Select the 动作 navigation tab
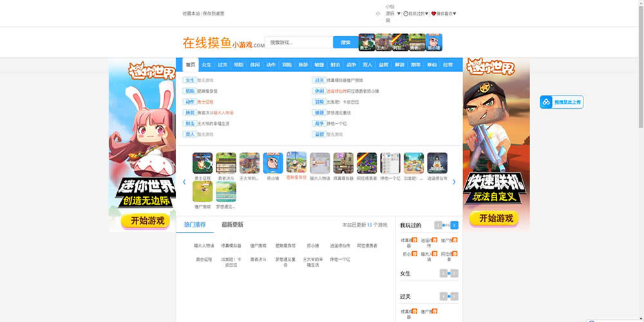644x322 pixels. pyautogui.click(x=270, y=65)
